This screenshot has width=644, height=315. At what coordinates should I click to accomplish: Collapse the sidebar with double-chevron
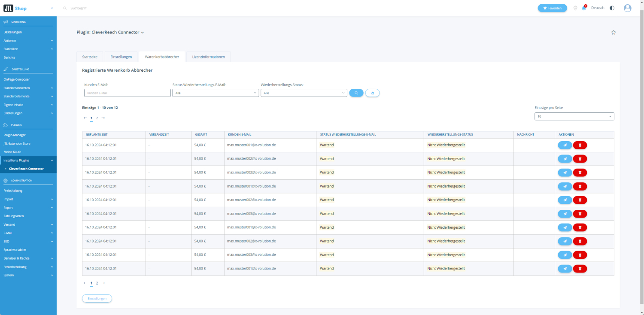52,8
